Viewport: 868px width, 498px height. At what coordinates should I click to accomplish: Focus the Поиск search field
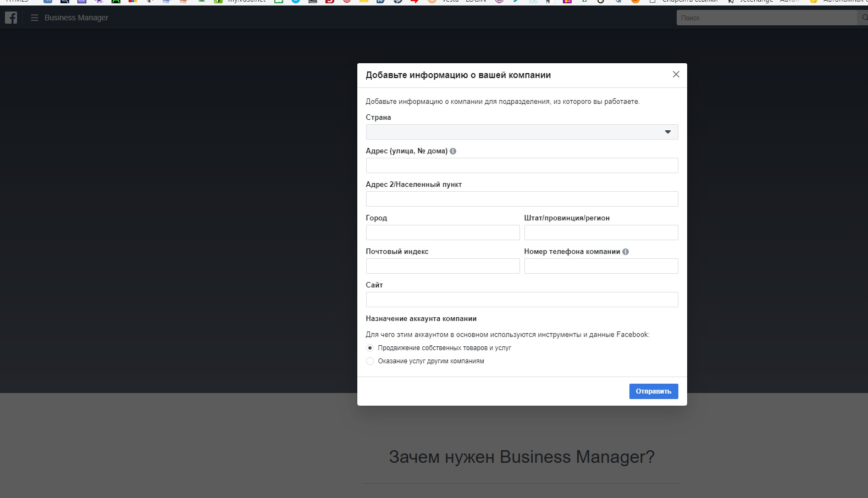coord(767,18)
